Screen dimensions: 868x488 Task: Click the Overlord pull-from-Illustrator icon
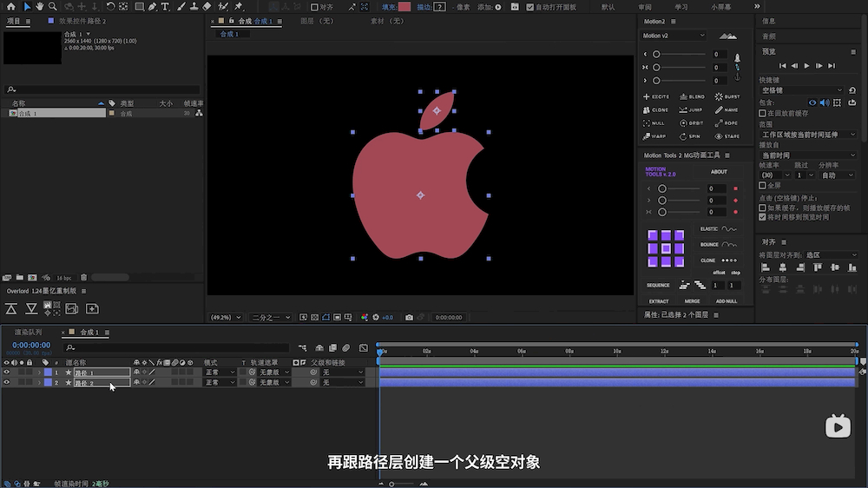click(x=31, y=308)
